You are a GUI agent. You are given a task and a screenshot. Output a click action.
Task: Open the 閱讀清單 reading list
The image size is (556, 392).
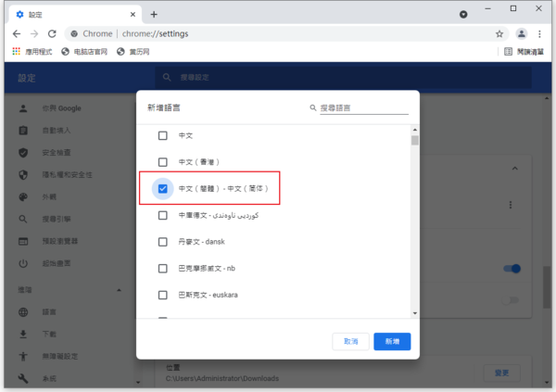[524, 52]
